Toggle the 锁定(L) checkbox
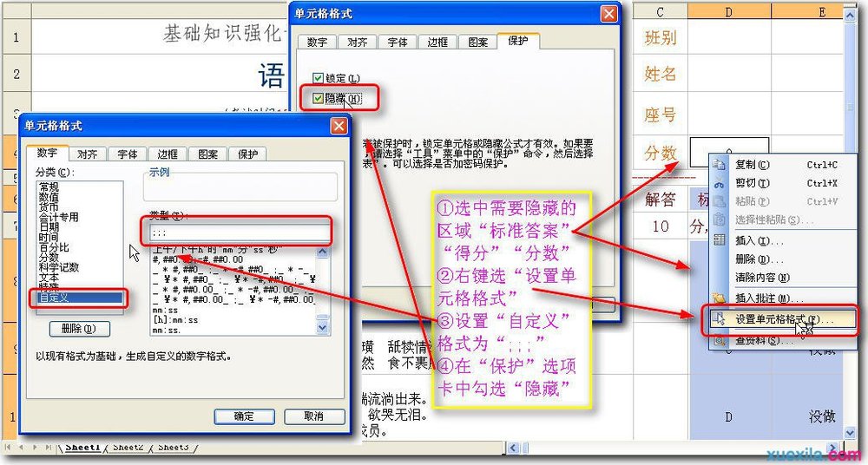This screenshot has width=868, height=465. click(318, 78)
